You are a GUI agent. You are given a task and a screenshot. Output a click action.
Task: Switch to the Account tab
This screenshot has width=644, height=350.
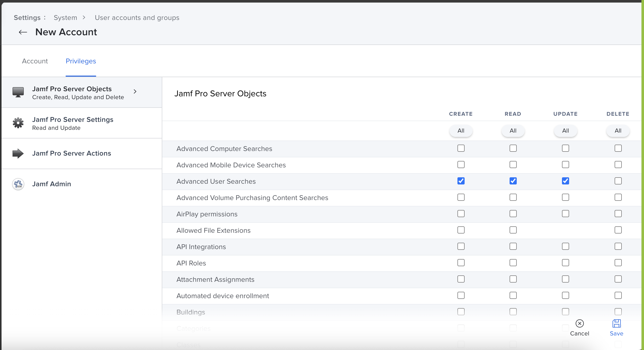point(35,61)
